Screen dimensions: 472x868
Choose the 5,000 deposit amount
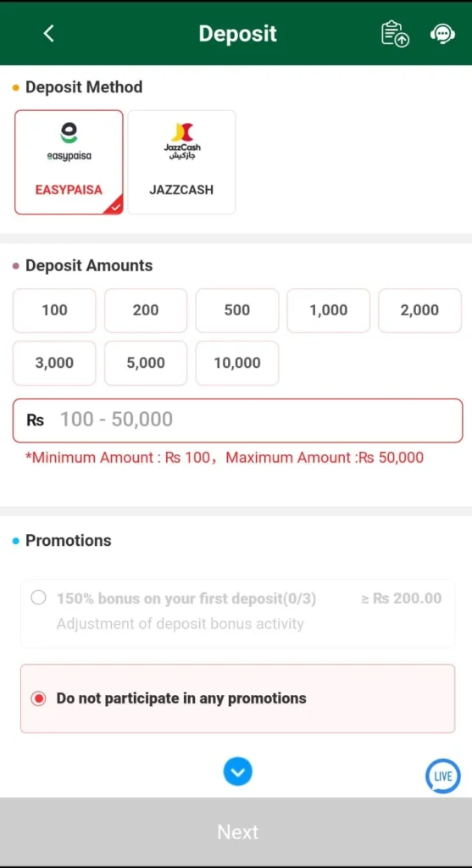pyautogui.click(x=146, y=363)
